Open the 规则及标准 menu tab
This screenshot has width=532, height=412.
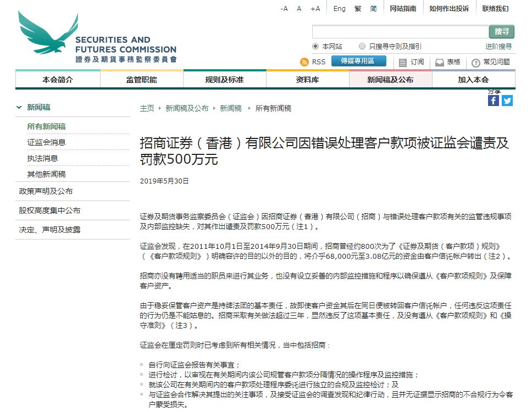coord(224,80)
